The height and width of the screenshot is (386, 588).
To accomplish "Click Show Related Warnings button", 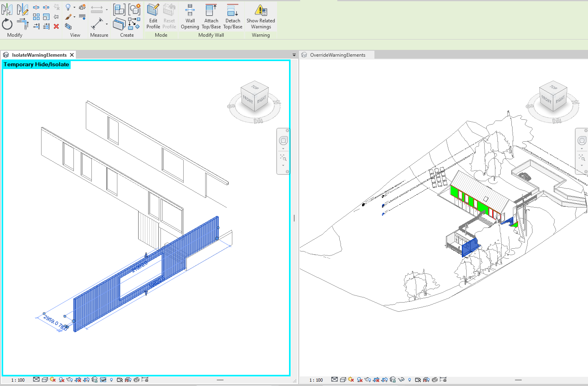I will coord(261,17).
